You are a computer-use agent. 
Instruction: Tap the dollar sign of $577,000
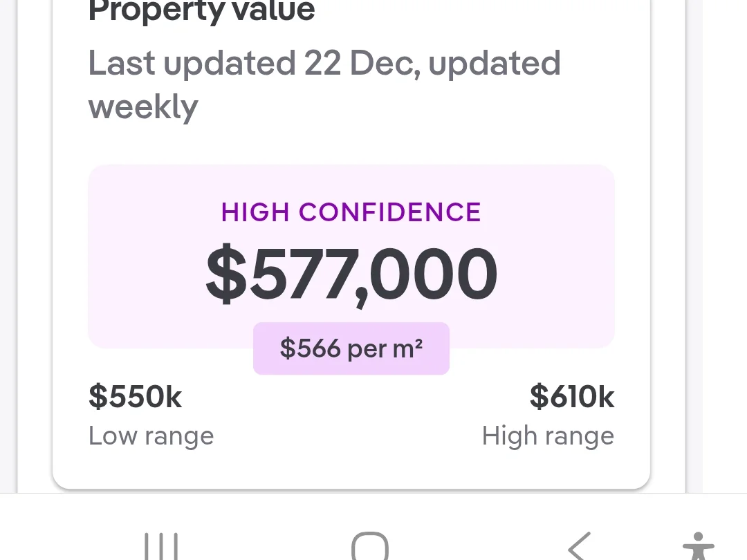click(x=226, y=274)
